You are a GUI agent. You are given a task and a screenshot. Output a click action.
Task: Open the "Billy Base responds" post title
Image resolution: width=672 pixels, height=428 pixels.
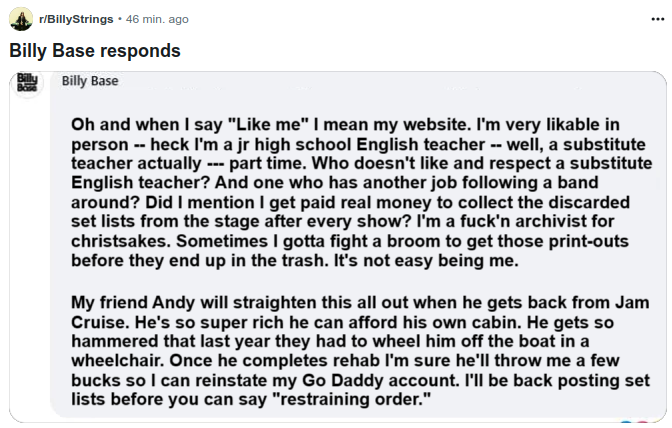[95, 51]
